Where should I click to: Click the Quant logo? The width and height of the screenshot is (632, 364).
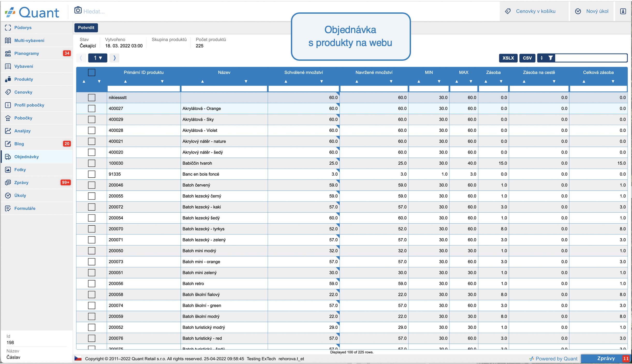[32, 12]
